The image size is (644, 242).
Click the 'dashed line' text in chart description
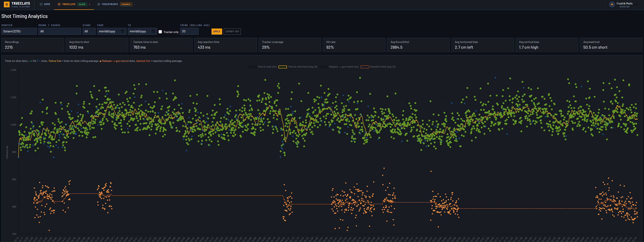143,61
